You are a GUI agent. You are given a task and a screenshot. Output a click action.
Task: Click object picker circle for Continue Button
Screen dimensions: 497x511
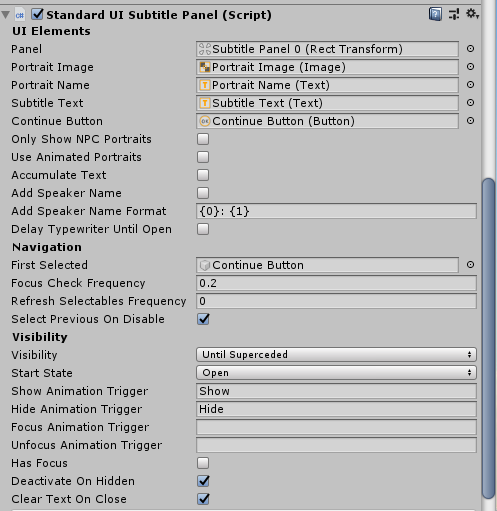[x=470, y=121]
